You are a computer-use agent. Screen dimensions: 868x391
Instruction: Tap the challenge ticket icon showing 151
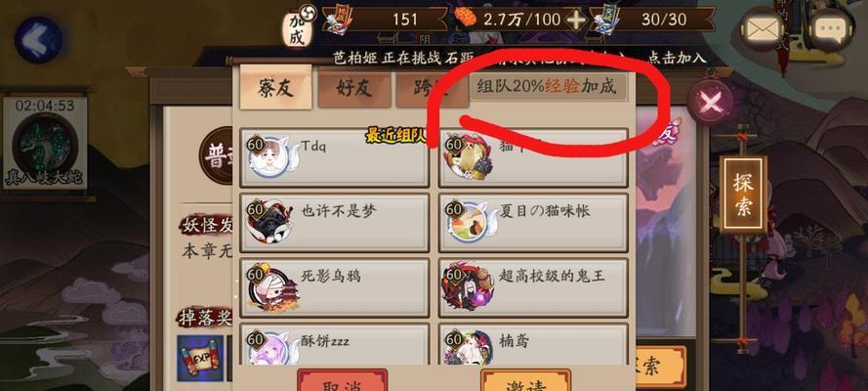tap(337, 20)
